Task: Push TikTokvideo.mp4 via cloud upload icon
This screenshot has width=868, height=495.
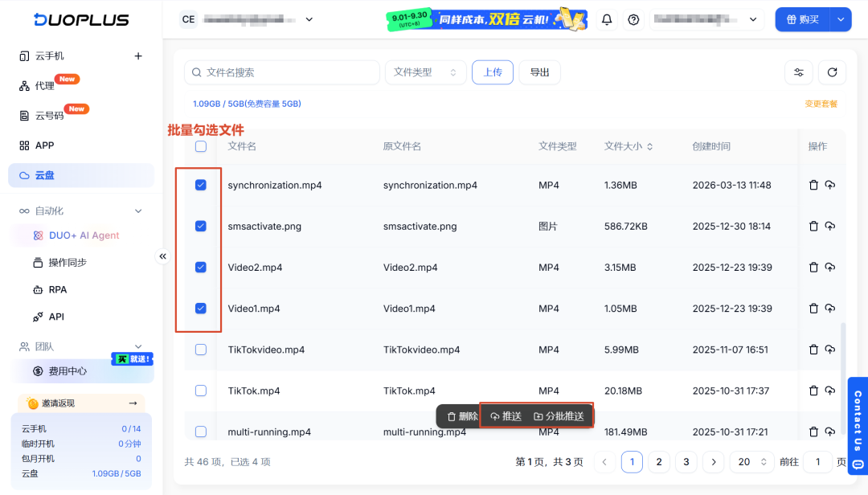Action: tap(829, 350)
